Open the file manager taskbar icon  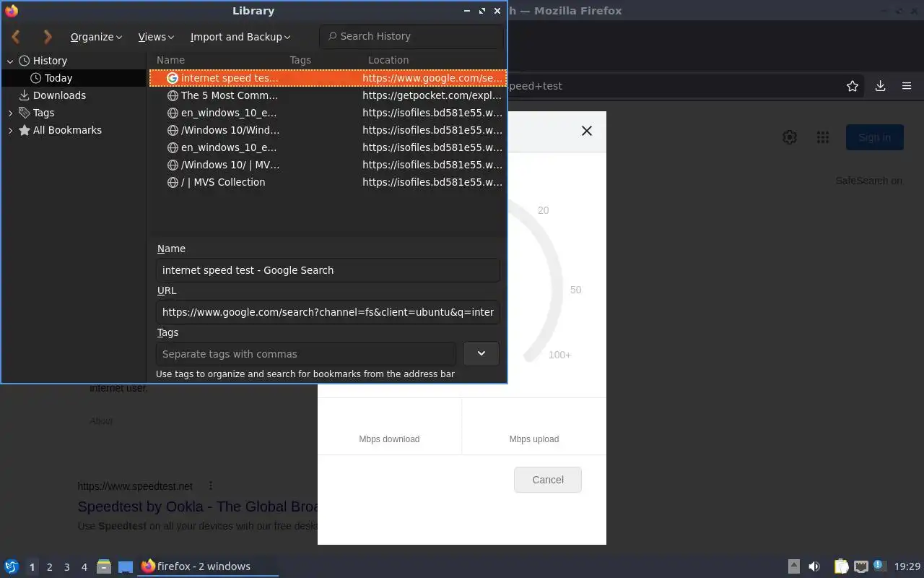pos(104,566)
